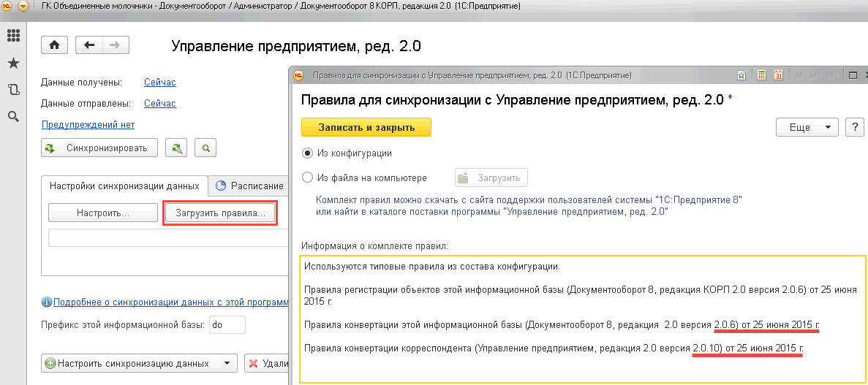868x385 pixels.
Task: Click the Загрузить правила... button
Action: pyautogui.click(x=220, y=213)
